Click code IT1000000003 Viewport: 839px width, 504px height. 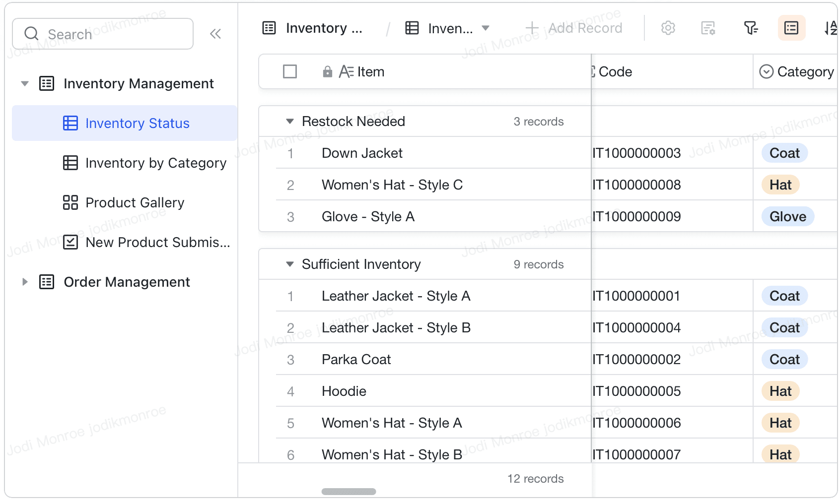636,153
